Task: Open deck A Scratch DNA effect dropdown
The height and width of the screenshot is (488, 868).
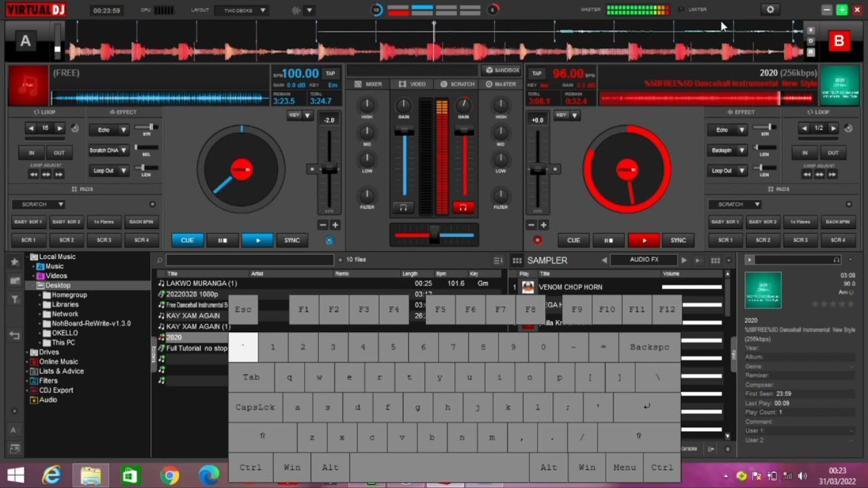Action: coord(109,150)
